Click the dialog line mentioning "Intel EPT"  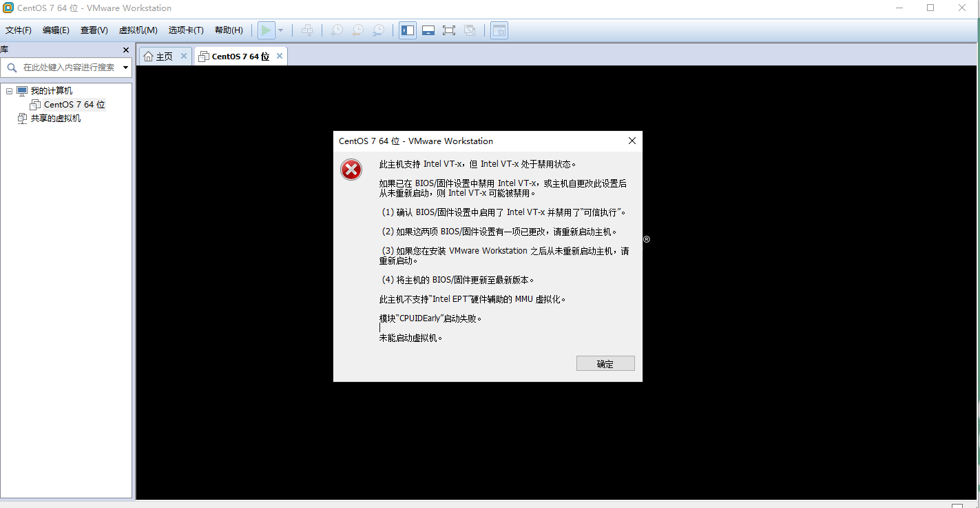[472, 299]
